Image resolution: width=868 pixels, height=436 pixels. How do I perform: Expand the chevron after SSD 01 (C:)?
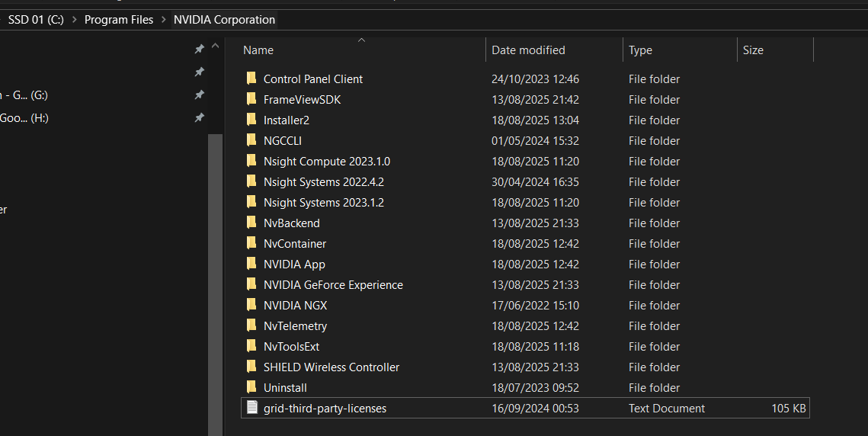(74, 20)
